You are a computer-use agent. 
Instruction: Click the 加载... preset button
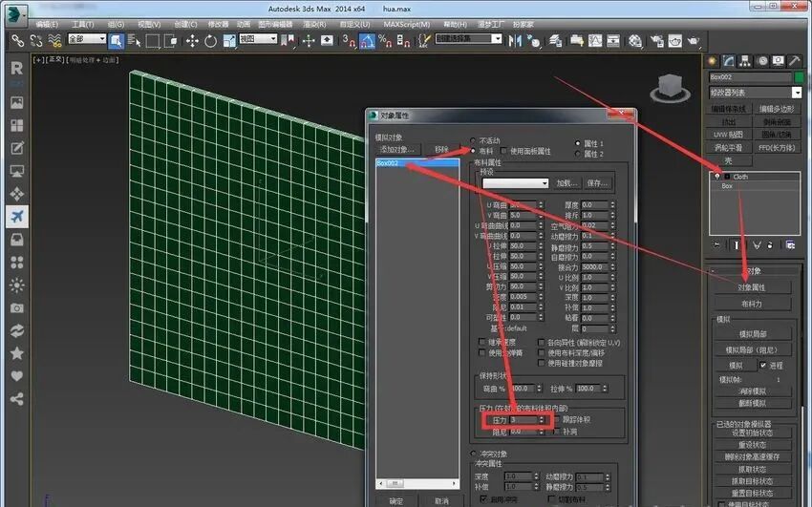(567, 183)
